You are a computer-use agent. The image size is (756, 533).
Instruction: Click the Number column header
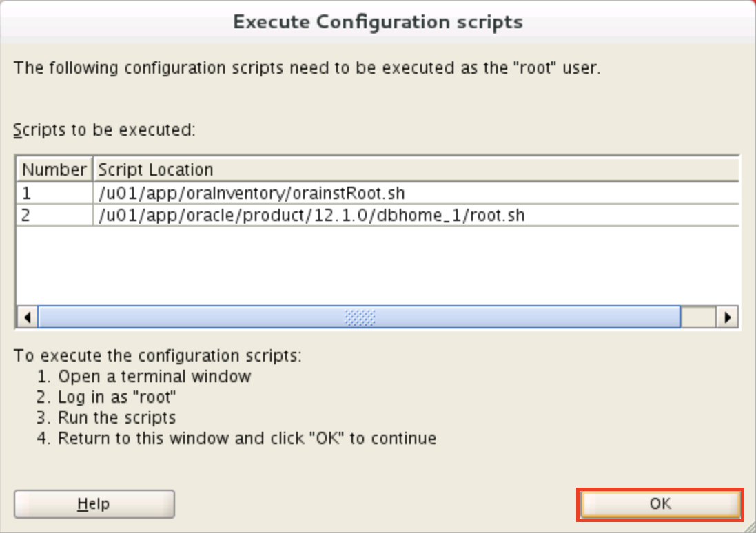[54, 169]
